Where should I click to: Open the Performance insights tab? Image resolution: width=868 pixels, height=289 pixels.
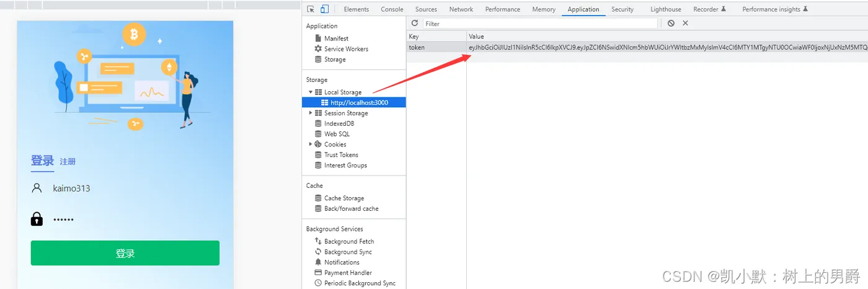click(775, 9)
